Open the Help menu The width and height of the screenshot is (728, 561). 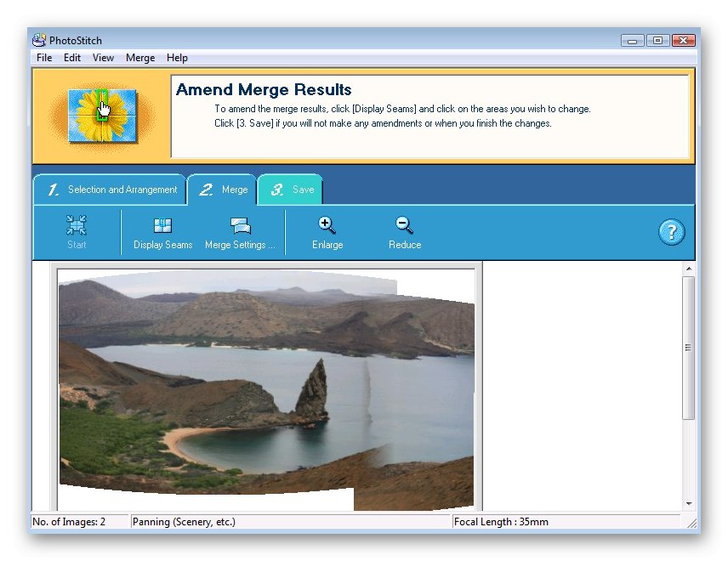pyautogui.click(x=177, y=58)
